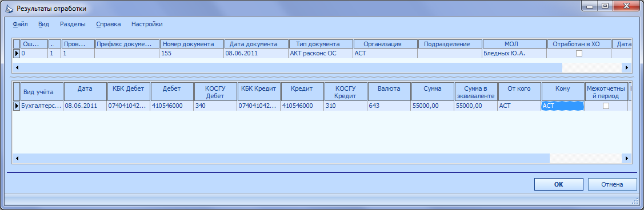Click the КБК Дебет column header
The height and width of the screenshot is (210, 644).
(x=129, y=91)
